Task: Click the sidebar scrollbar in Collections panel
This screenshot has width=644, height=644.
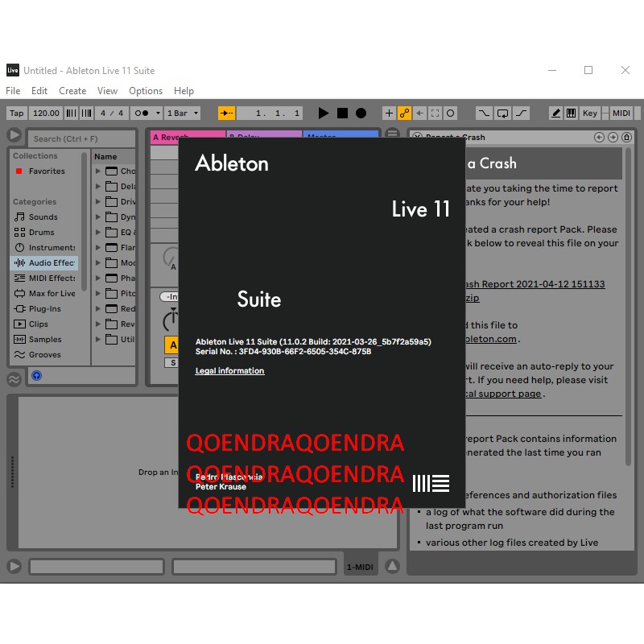Action: click(85, 222)
